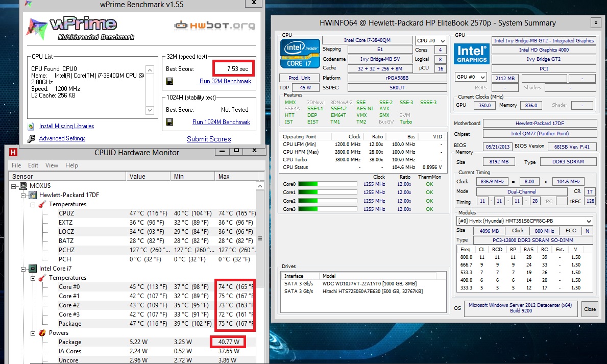Collapse the MOXUS tree node

coord(14,186)
